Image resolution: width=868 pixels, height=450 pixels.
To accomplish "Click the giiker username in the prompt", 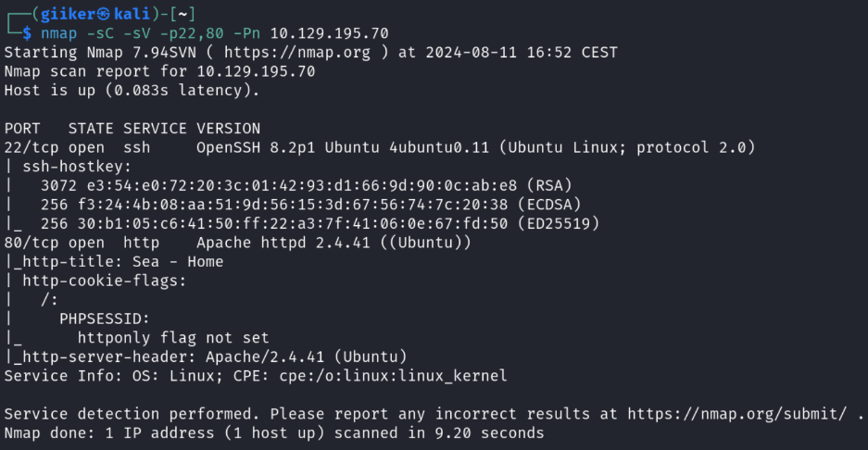I will (x=65, y=13).
